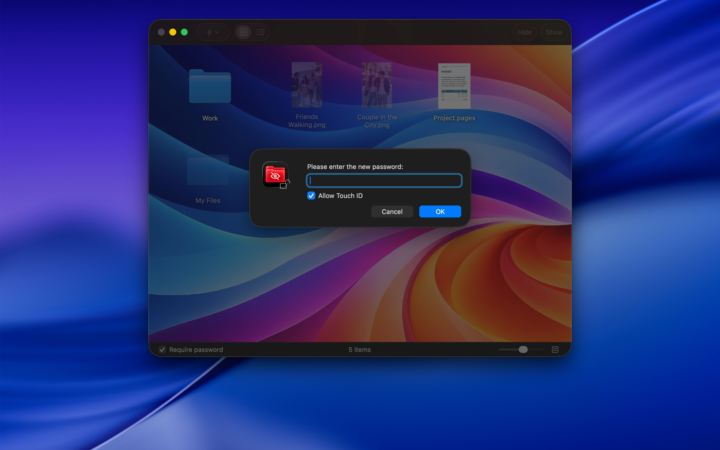Select the Couple in the City.png thumbnail
Viewport: 720px width, 450px height.
(x=377, y=85)
